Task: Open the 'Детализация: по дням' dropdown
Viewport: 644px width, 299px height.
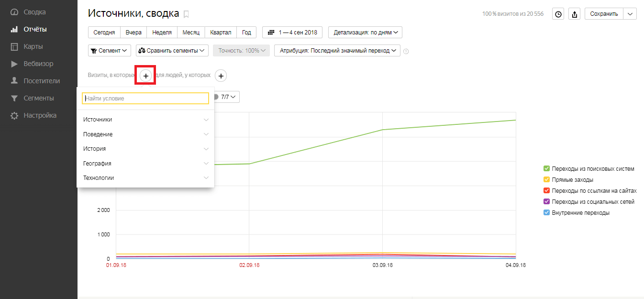Action: (365, 33)
